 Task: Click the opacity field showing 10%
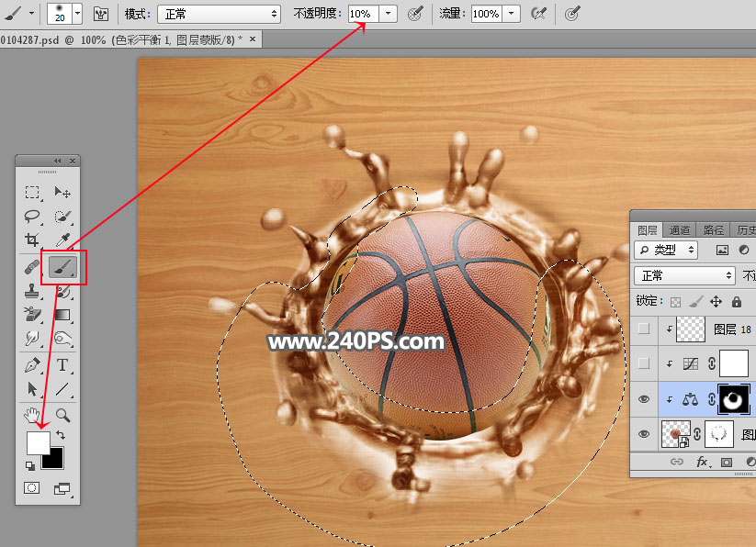coord(363,14)
